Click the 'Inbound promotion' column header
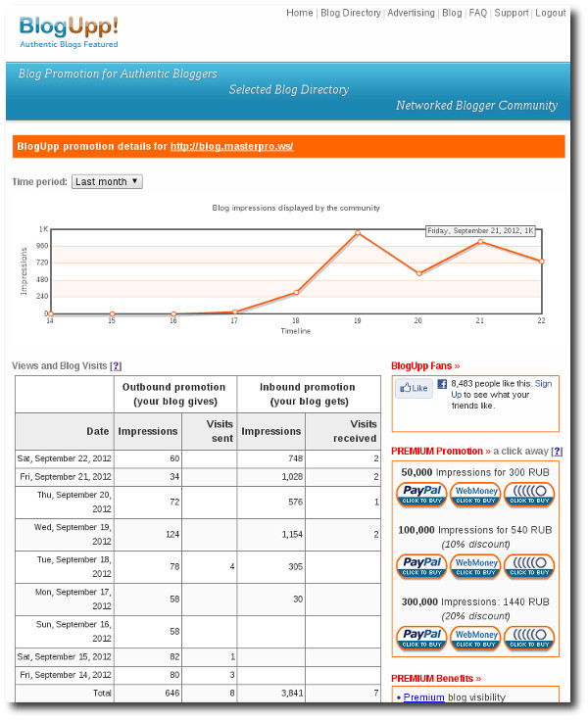Screen dimensions: 588x720 [x=309, y=394]
